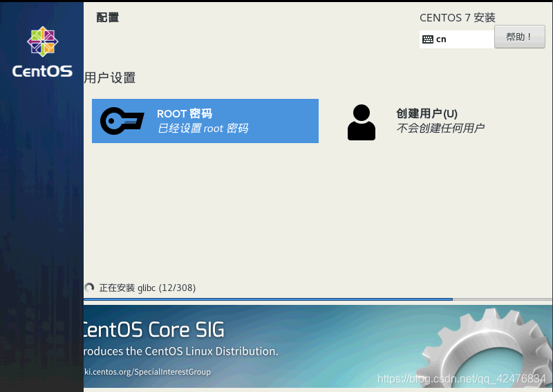Click the 已经设置 root 密码 status line
Viewport: 553px width, 392px height.
point(203,129)
